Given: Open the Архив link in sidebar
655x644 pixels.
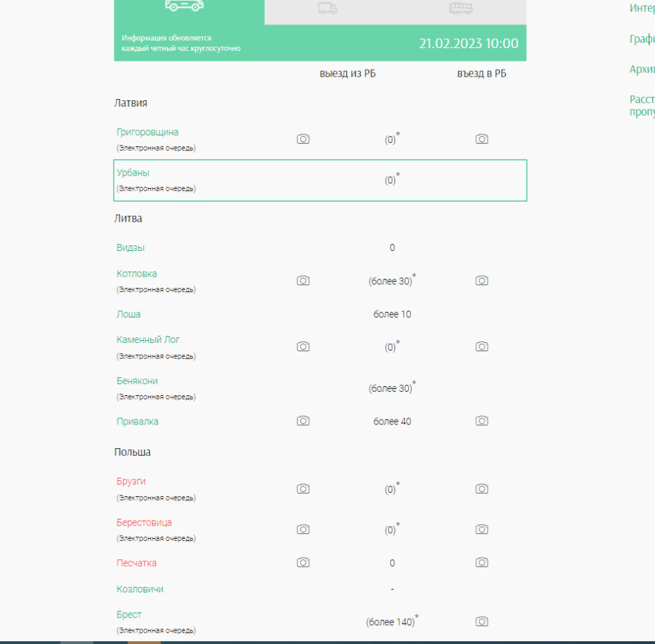Looking at the screenshot, I should point(641,69).
